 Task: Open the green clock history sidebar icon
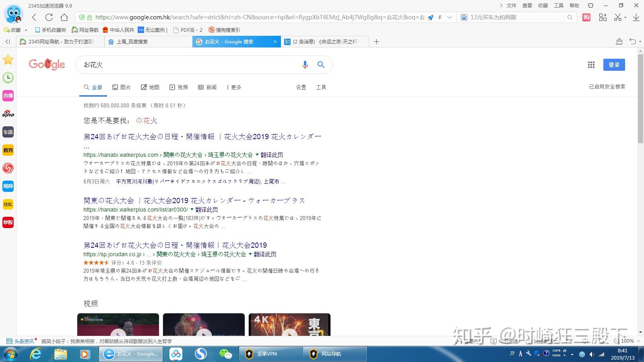(8, 78)
